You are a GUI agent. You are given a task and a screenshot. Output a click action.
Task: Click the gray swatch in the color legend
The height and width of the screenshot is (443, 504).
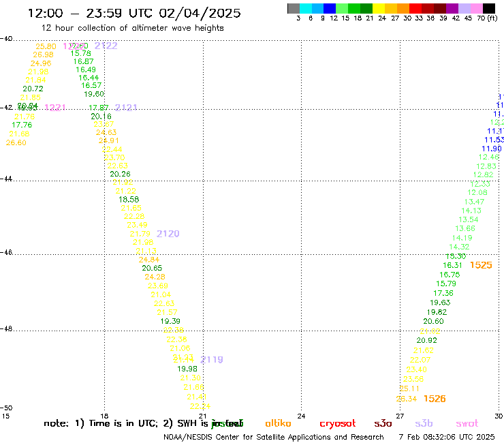tap(294, 8)
